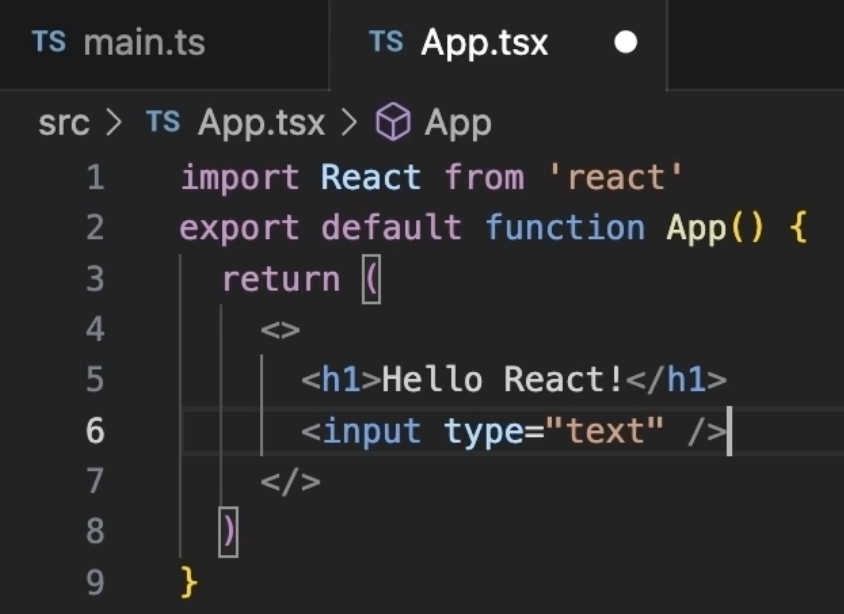Click the chevron after src breadcrumb
Viewport: 844px width, 614px height.
click(114, 123)
